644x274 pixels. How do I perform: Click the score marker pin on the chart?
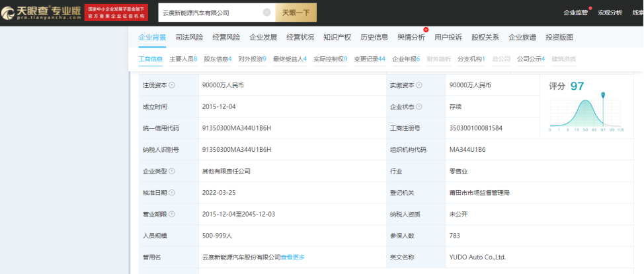tap(603, 95)
